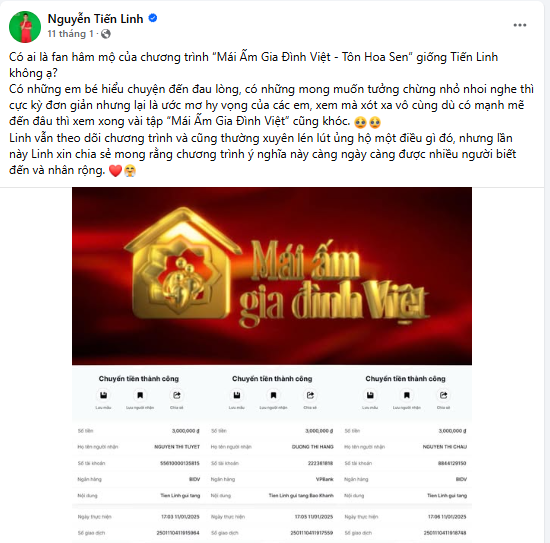Open the 11 tháng 1 post date link
This screenshot has width=550, height=543.
pyautogui.click(x=71, y=34)
